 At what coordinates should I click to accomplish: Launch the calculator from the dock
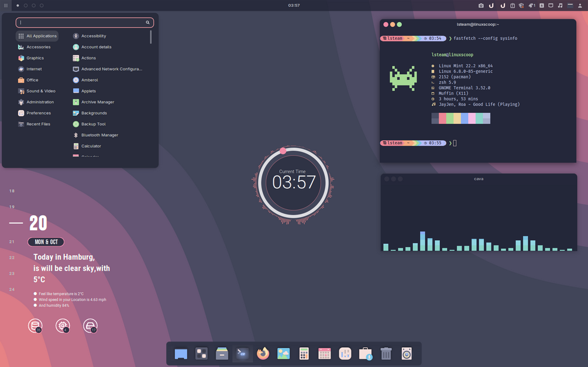pos(304,354)
